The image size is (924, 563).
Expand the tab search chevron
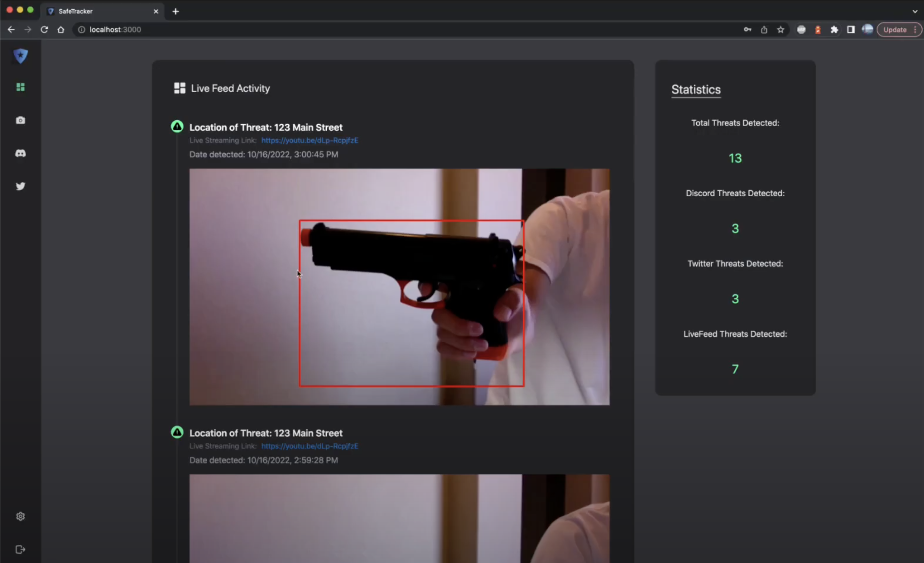pos(915,11)
